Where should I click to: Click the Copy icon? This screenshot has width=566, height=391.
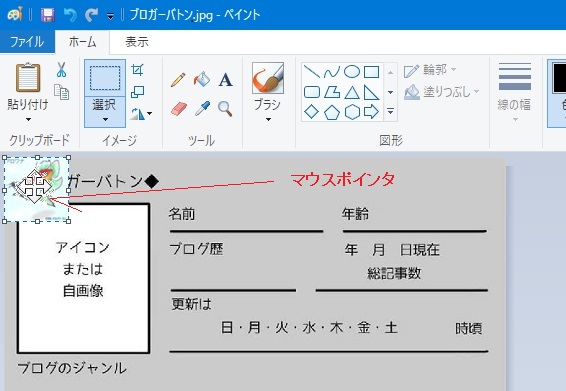point(61,92)
